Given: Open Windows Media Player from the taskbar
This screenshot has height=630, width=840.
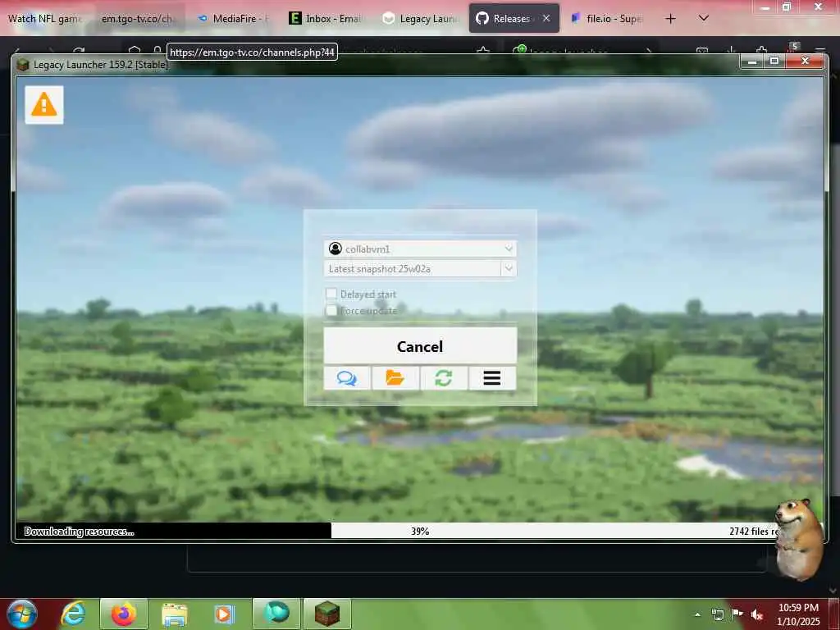Looking at the screenshot, I should point(225,614).
